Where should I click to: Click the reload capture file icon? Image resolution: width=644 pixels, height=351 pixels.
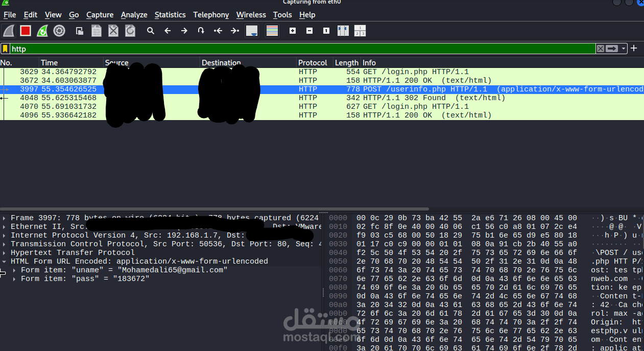tap(130, 31)
